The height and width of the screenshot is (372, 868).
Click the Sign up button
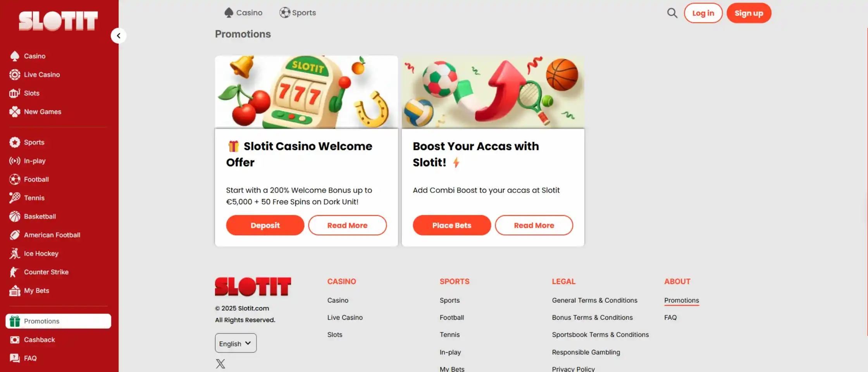(749, 13)
